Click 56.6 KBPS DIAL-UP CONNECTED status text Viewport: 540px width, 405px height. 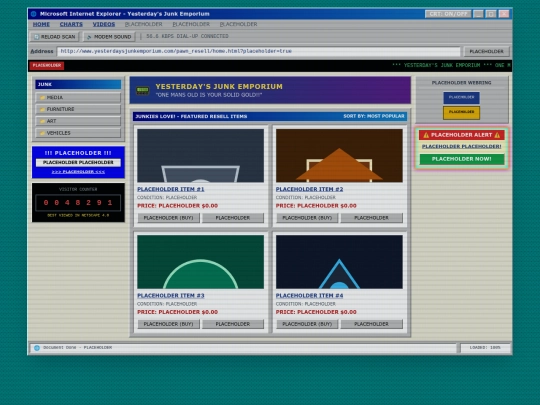click(x=187, y=36)
